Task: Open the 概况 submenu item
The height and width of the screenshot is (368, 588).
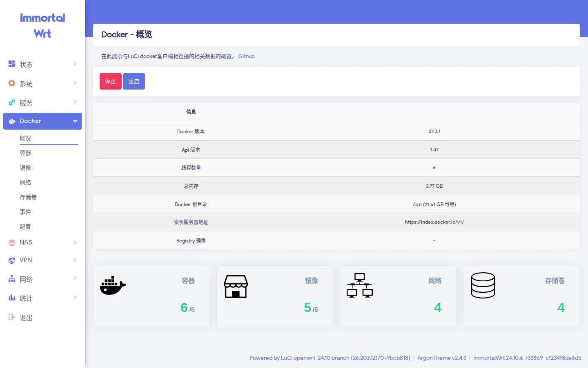Action: (25, 138)
